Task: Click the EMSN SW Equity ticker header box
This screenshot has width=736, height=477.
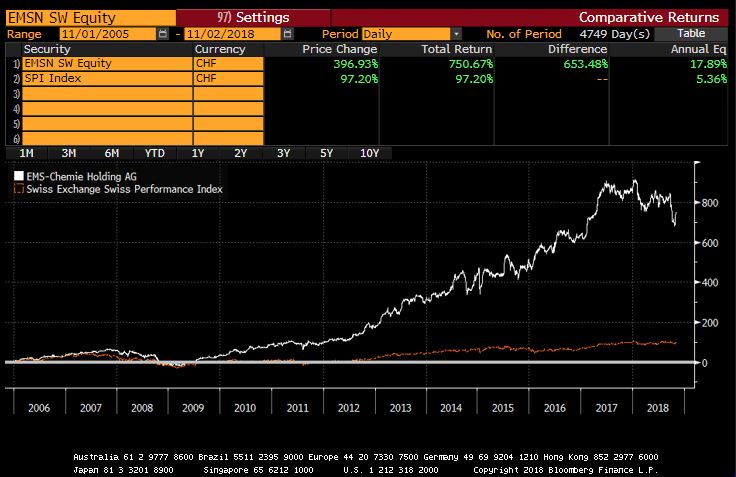Action: 91,18
